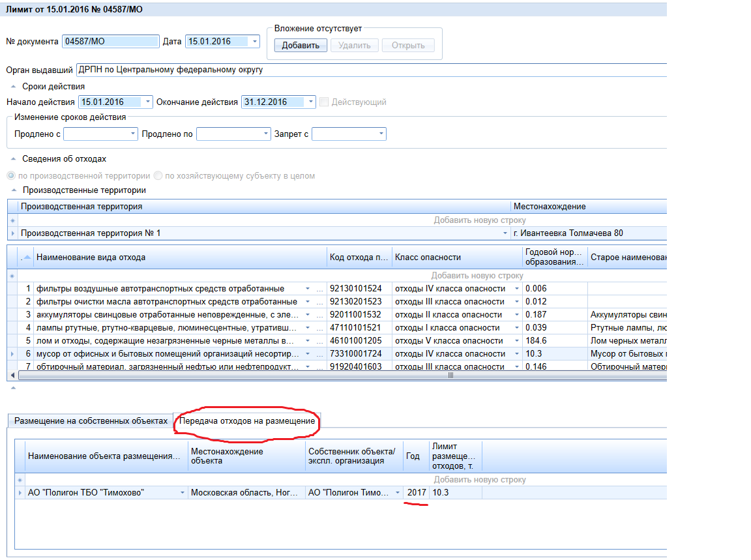Collapse the Сведения об отходах section
751x560 pixels.
[13, 158]
